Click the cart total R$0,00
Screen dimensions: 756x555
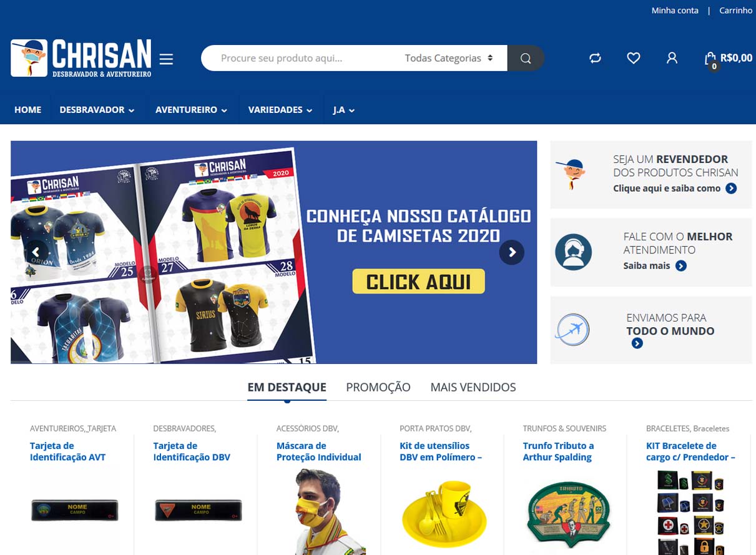point(736,58)
